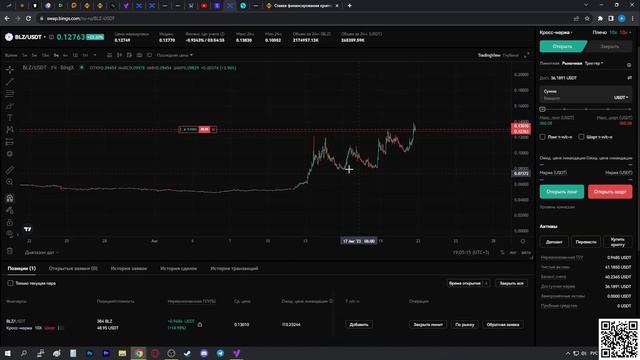The width and height of the screenshot is (640, 360).
Task: Enable the Short TP/SL checkbox
Action: [x=581, y=137]
